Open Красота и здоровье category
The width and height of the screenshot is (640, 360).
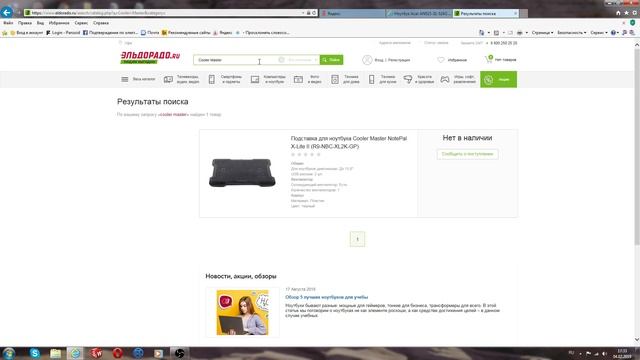point(419,79)
